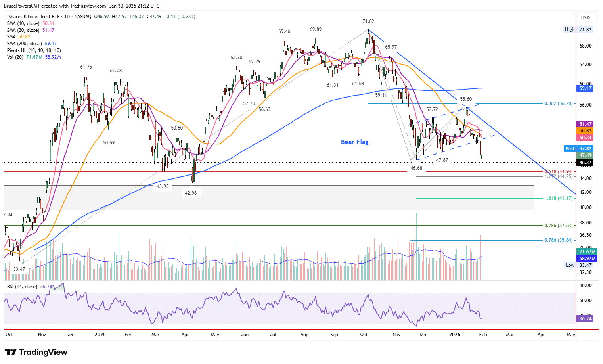This screenshot has width=603, height=364.
Task: Click the TradingView logo at bottom left
Action: pyautogui.click(x=36, y=352)
